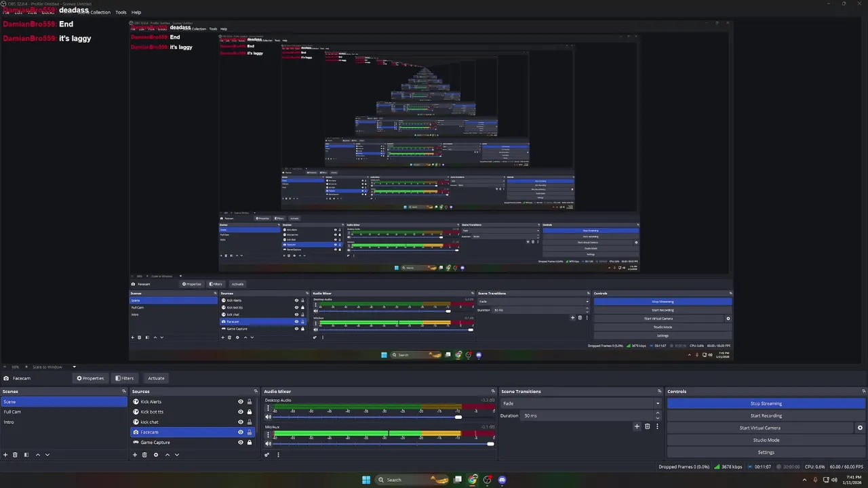Open source properties gear in Sources toolbar
868x488 pixels.
[156, 455]
